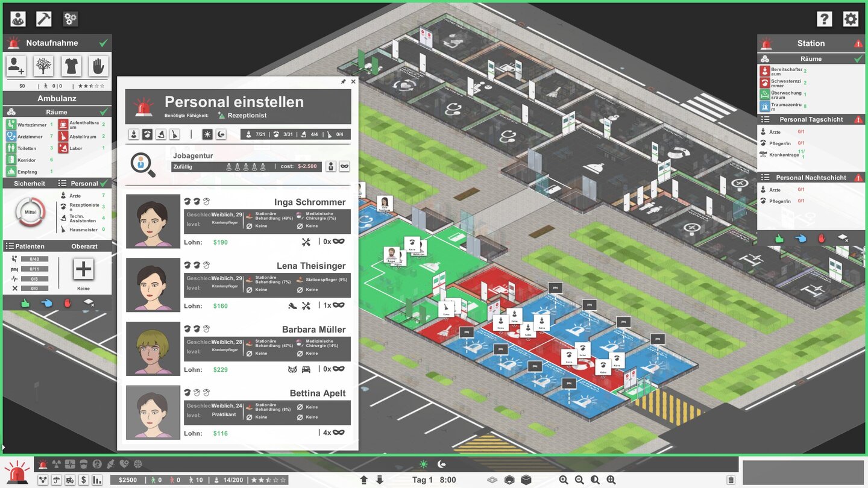
Task: Toggle day shift sun filter in hiring window
Action: [x=207, y=134]
